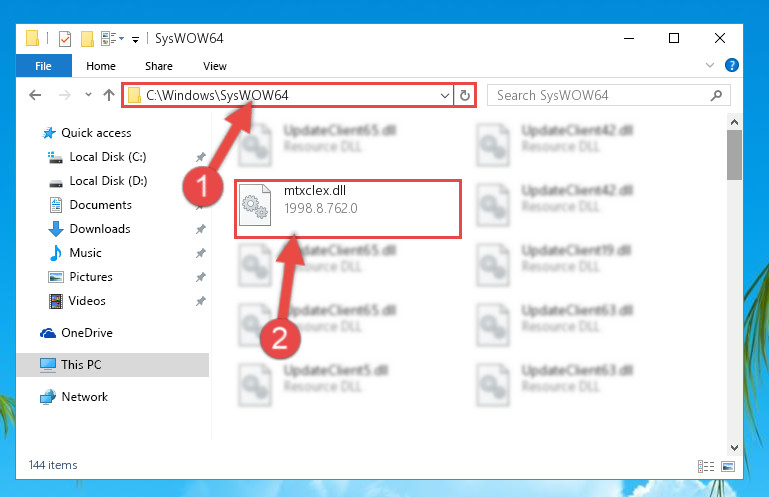This screenshot has width=769, height=497.
Task: Select This PC in navigation pane
Action: (81, 365)
